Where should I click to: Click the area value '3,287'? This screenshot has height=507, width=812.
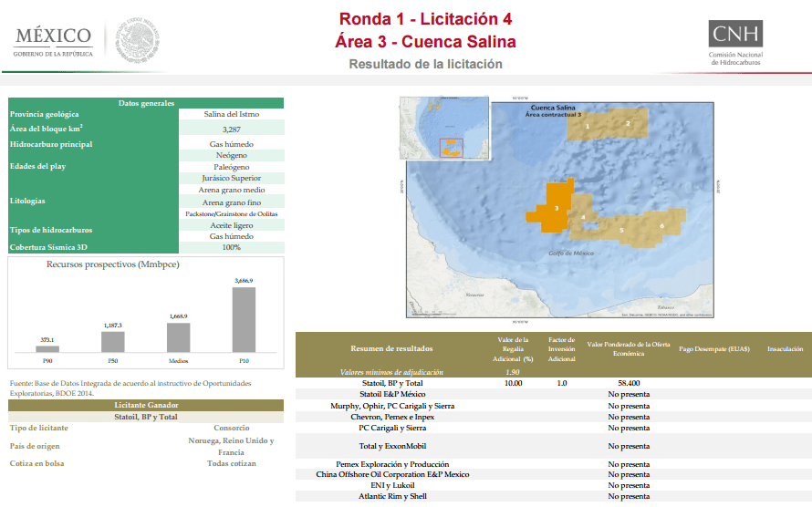point(232,129)
